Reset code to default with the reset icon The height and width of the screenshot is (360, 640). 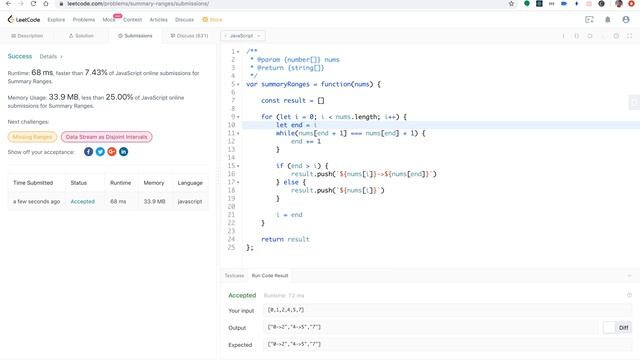[x=590, y=36]
